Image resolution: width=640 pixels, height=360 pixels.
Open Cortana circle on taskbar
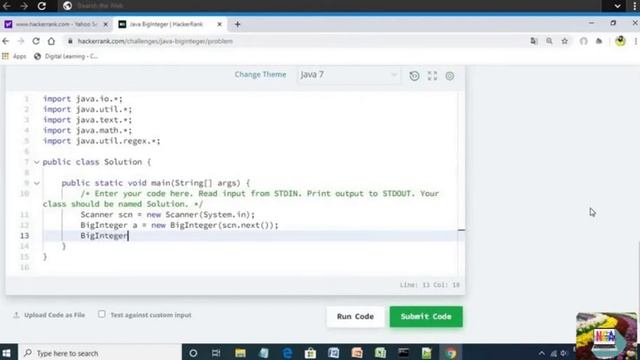coord(193,353)
